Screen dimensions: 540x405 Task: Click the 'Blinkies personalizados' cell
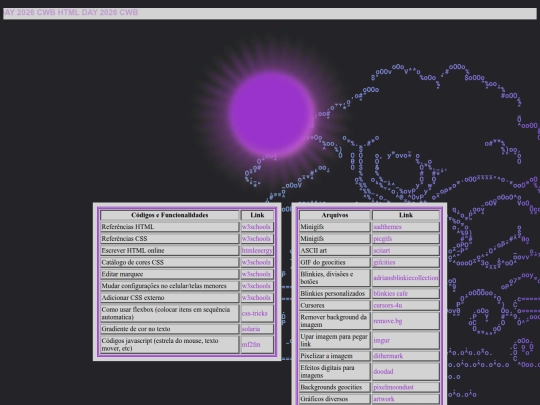tap(335, 293)
